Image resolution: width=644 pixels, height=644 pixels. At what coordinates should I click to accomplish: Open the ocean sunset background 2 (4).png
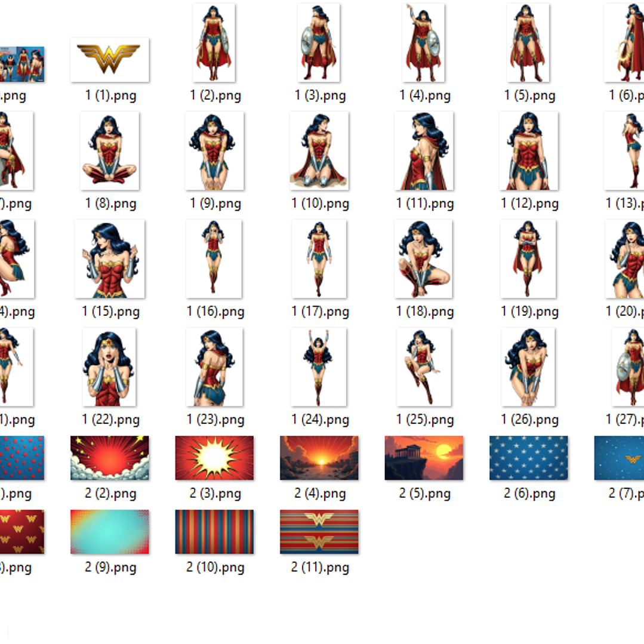click(319, 458)
